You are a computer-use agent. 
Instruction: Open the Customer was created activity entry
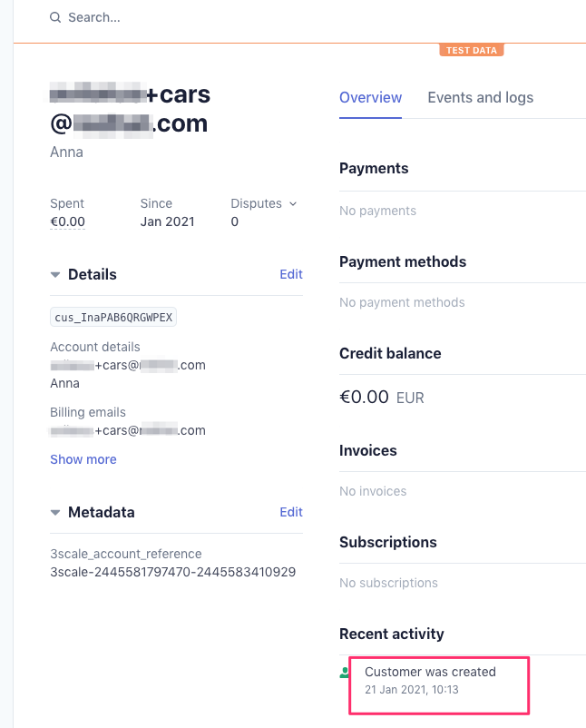430,673
